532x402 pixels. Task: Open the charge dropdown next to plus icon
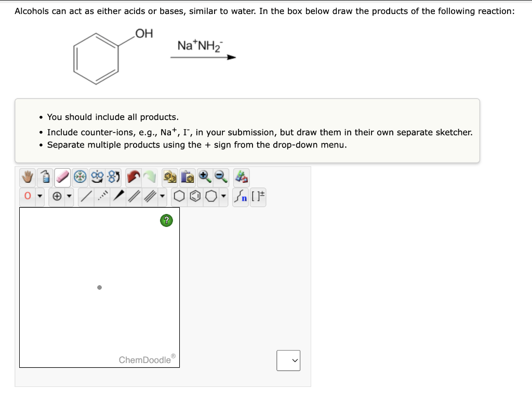click(x=69, y=197)
